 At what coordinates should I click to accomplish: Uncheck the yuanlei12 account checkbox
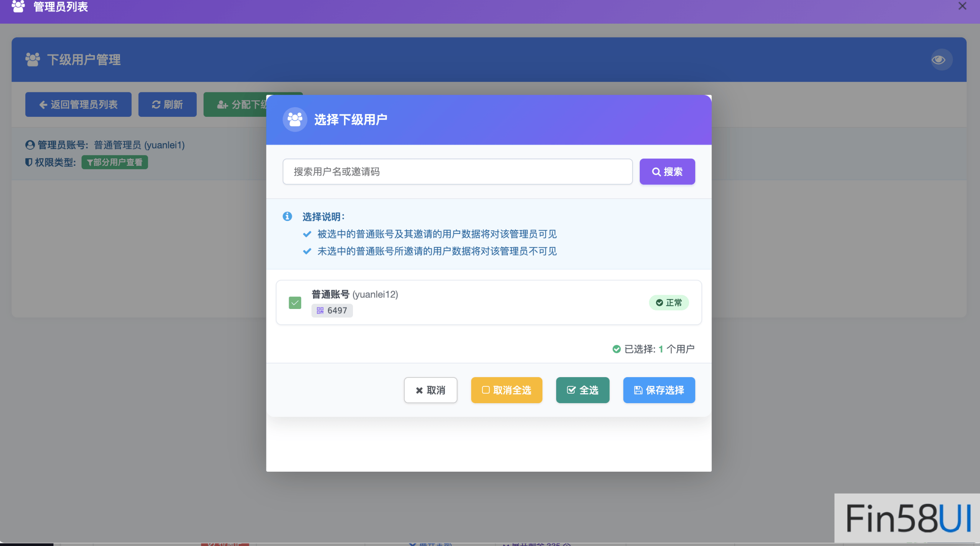[295, 303]
